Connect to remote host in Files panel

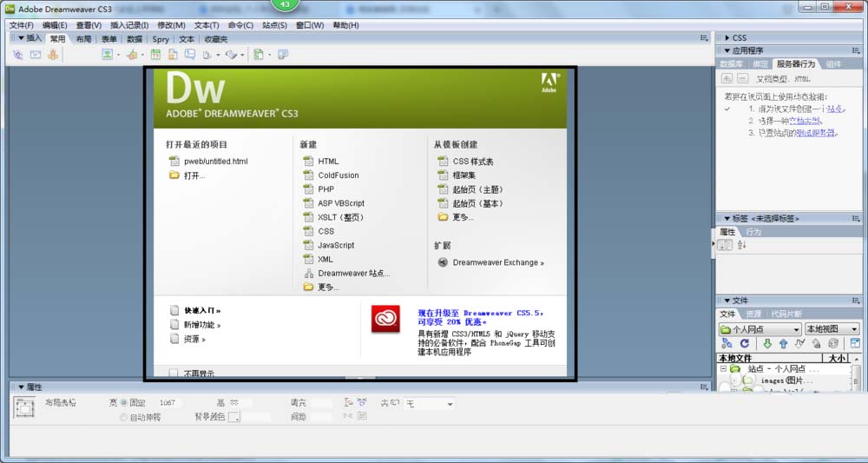(x=727, y=344)
